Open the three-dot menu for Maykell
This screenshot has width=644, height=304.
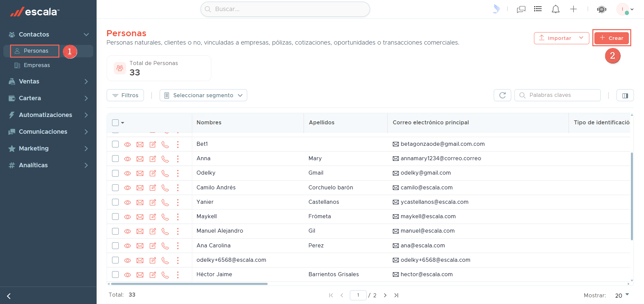(x=178, y=217)
